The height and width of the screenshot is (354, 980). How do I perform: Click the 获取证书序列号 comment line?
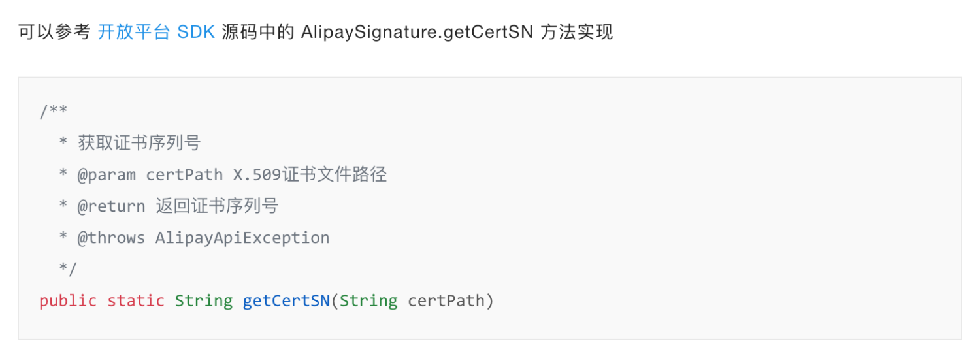point(129,142)
